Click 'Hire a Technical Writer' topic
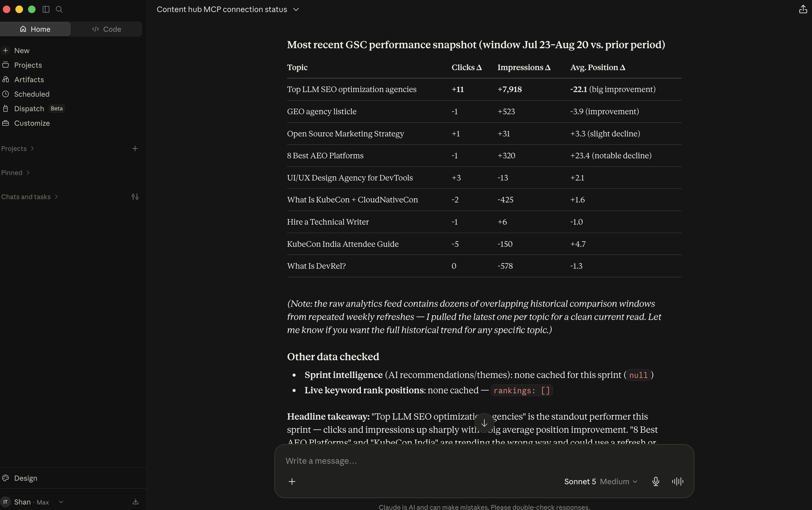This screenshot has width=812, height=510. (x=328, y=222)
